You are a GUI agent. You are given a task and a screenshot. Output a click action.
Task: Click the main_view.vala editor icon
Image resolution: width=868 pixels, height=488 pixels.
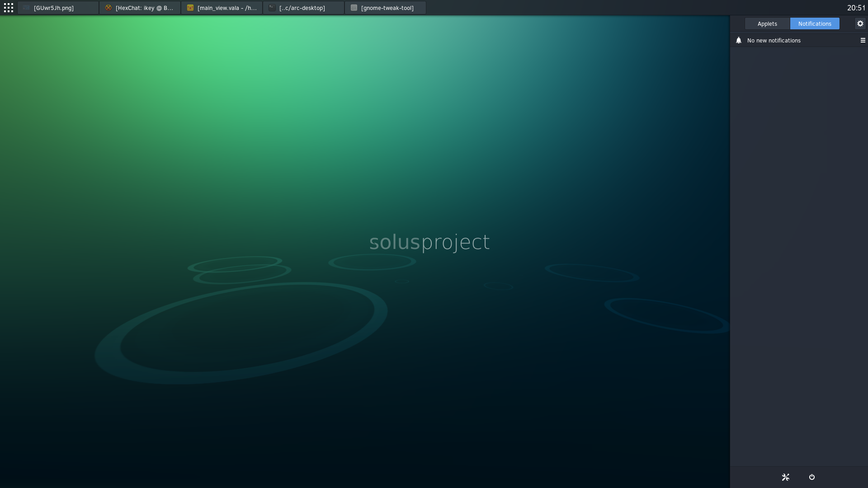click(x=190, y=8)
